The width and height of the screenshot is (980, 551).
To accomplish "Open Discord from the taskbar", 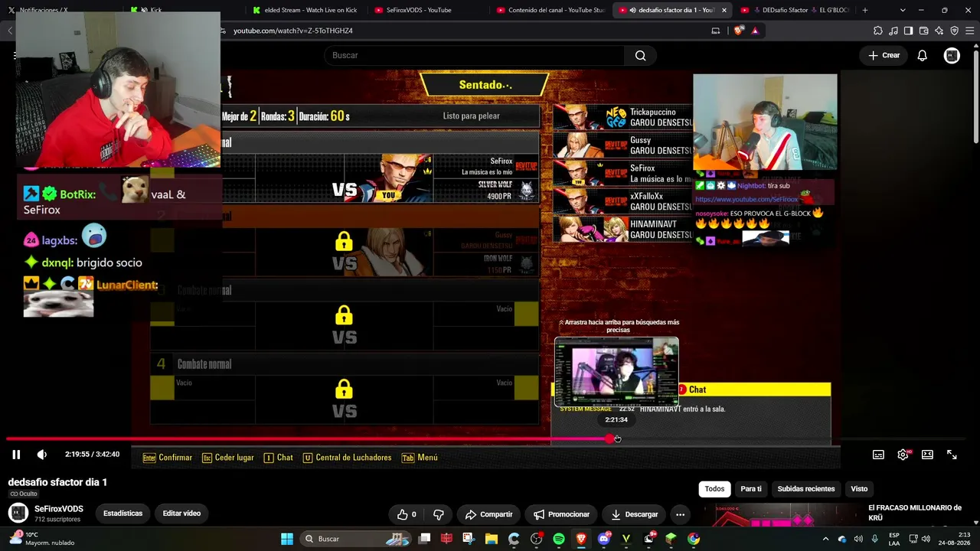I will (x=604, y=539).
